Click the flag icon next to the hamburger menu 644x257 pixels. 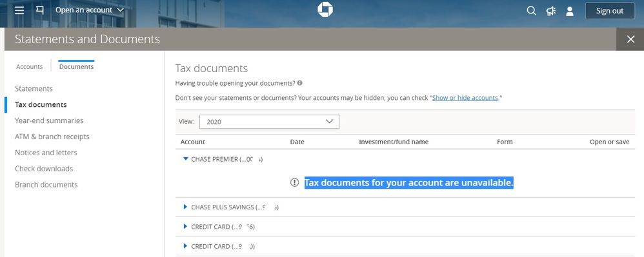40,10
